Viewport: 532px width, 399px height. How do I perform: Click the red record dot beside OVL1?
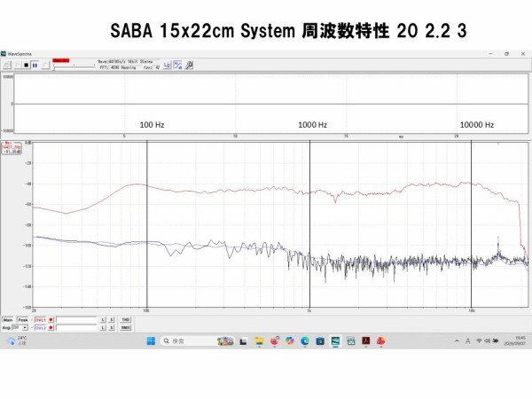(x=51, y=319)
